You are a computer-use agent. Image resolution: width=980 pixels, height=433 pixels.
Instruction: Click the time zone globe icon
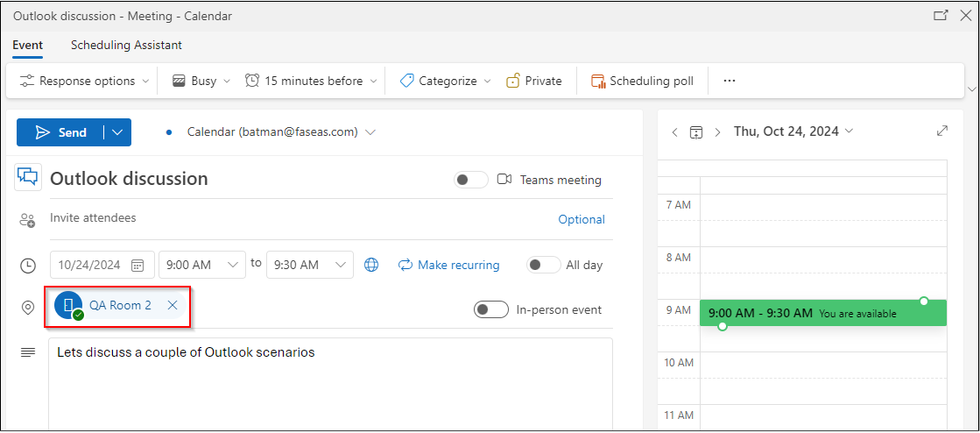[371, 265]
